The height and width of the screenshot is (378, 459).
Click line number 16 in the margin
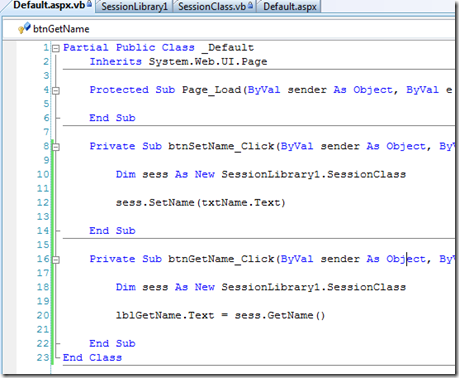point(43,259)
